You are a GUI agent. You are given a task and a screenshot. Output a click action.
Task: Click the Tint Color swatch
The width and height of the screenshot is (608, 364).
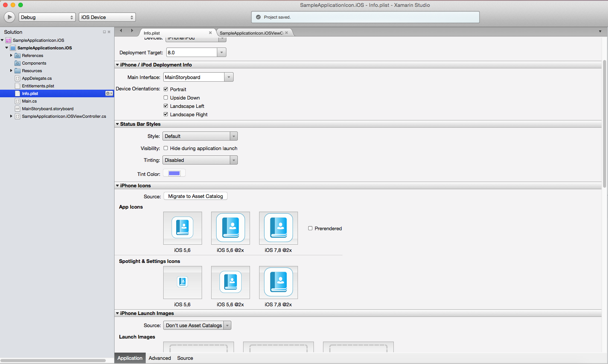coord(174,173)
